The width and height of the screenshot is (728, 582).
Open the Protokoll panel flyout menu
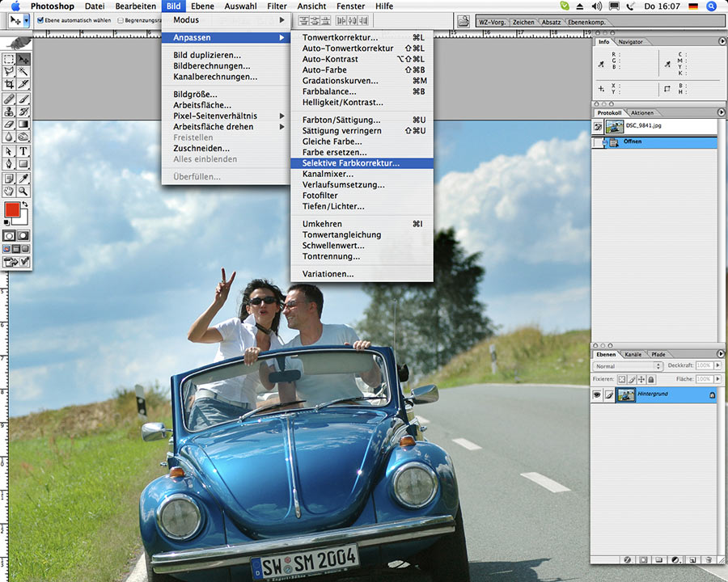pyautogui.click(x=722, y=112)
